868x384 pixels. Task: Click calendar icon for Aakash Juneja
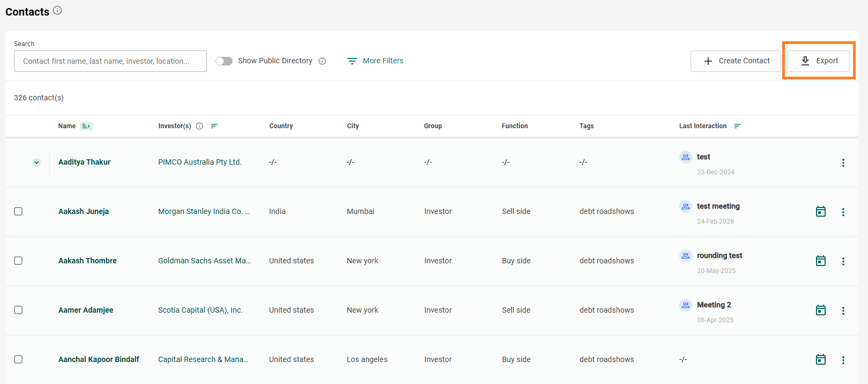(820, 212)
